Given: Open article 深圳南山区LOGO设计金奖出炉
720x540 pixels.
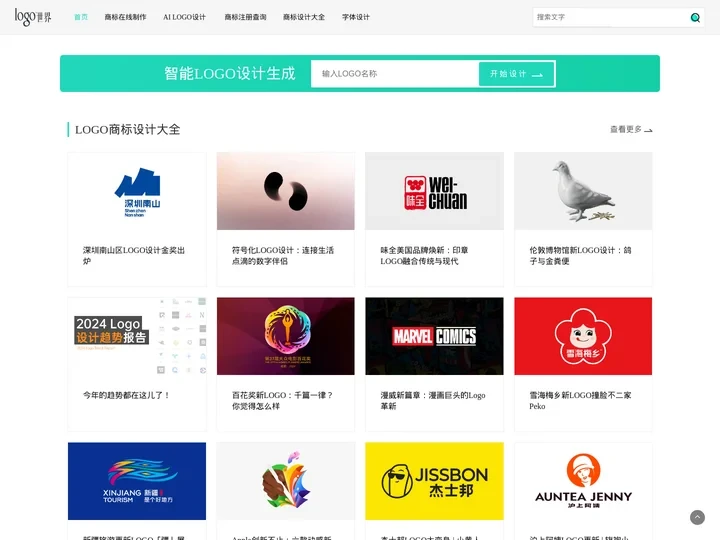Looking at the screenshot, I should tap(134, 256).
